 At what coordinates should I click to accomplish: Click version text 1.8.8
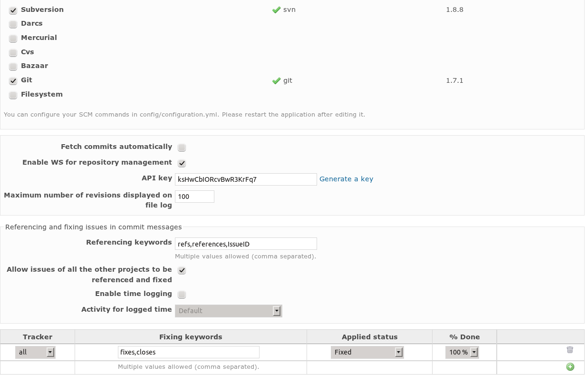tap(454, 10)
